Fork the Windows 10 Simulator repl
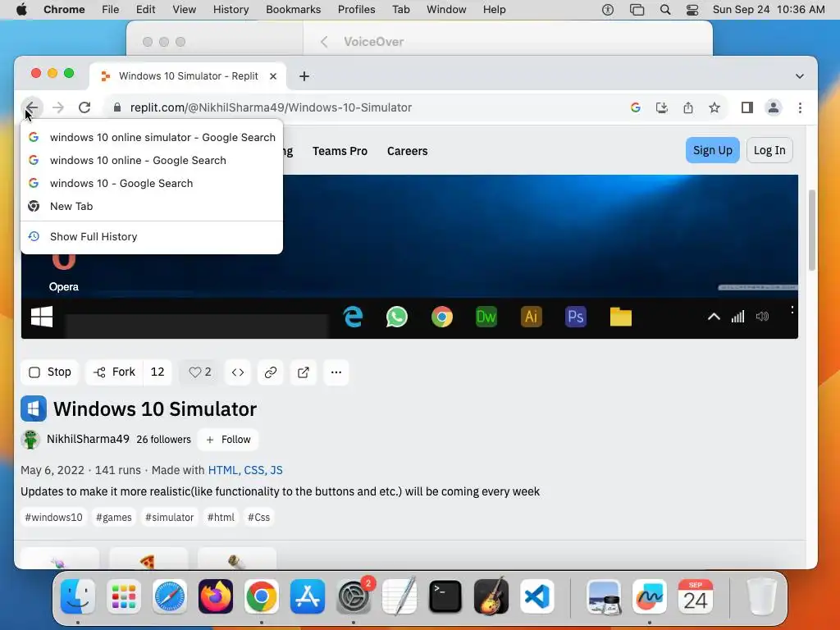Viewport: 840px width, 630px height. coord(114,372)
